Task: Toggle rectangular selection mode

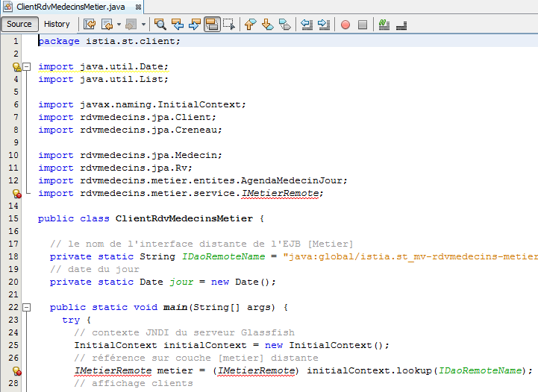Action: coord(229,24)
